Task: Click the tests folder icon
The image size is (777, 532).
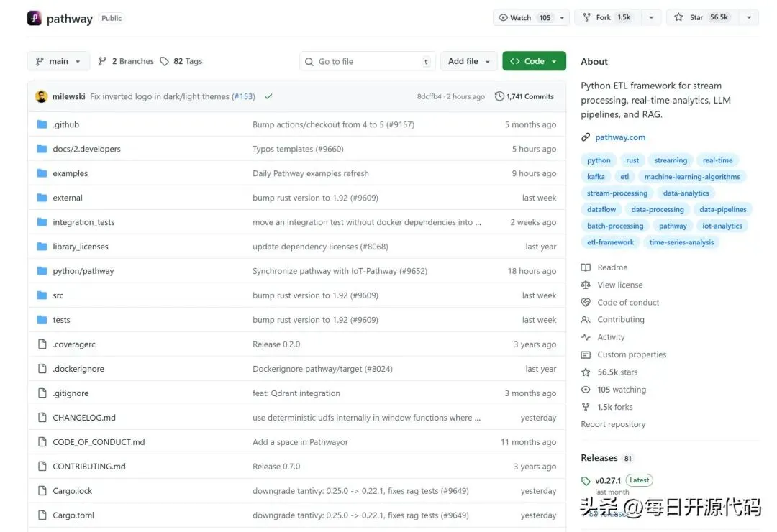Action: (x=42, y=319)
